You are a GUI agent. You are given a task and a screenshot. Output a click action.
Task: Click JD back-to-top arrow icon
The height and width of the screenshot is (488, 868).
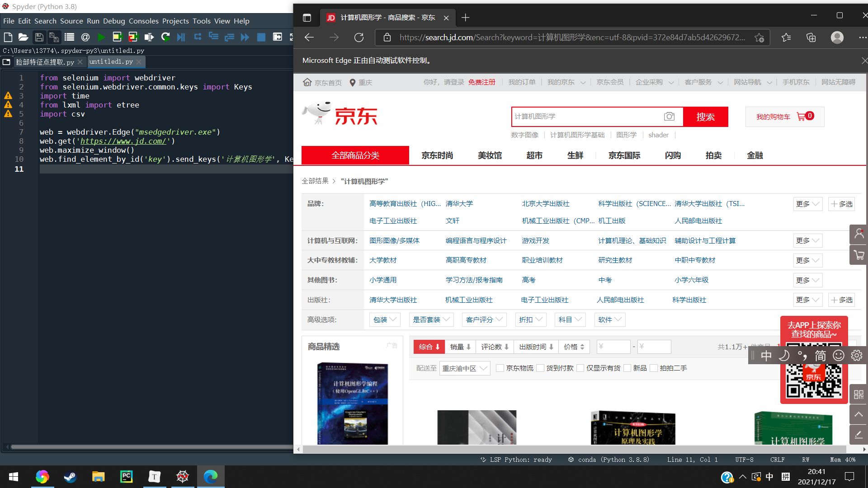859,414
